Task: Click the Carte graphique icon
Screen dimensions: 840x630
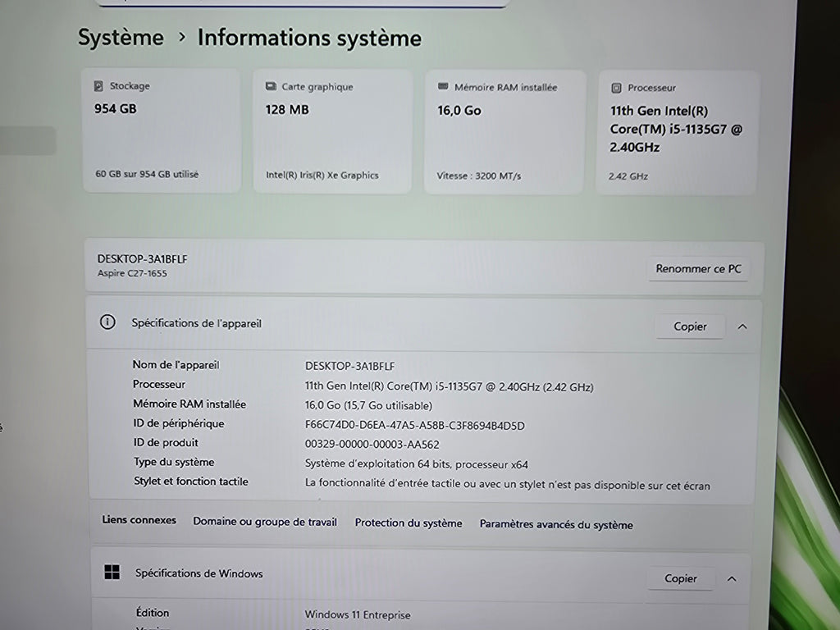Action: [x=271, y=86]
